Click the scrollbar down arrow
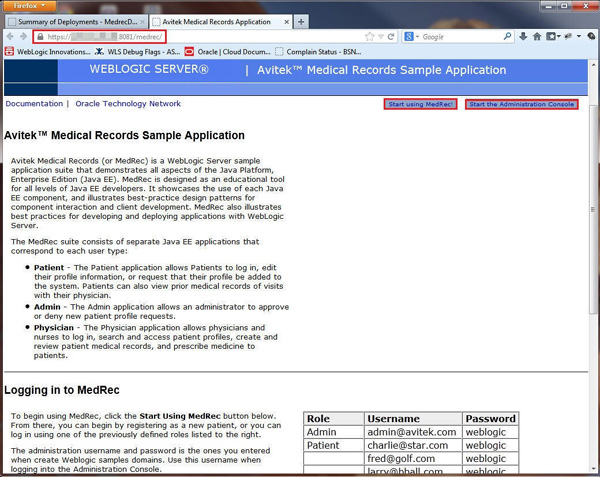 click(593, 469)
